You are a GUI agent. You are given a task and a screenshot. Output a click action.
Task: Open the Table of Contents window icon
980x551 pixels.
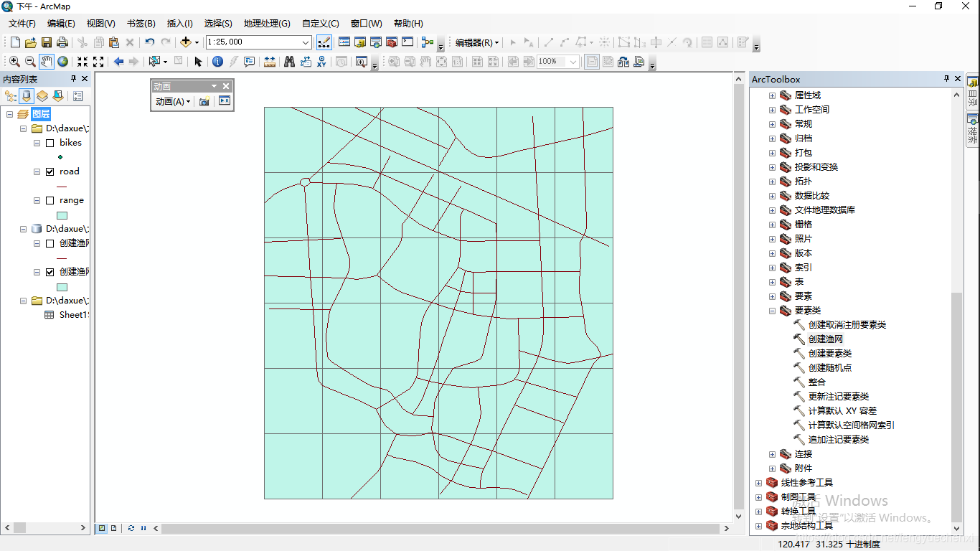344,42
